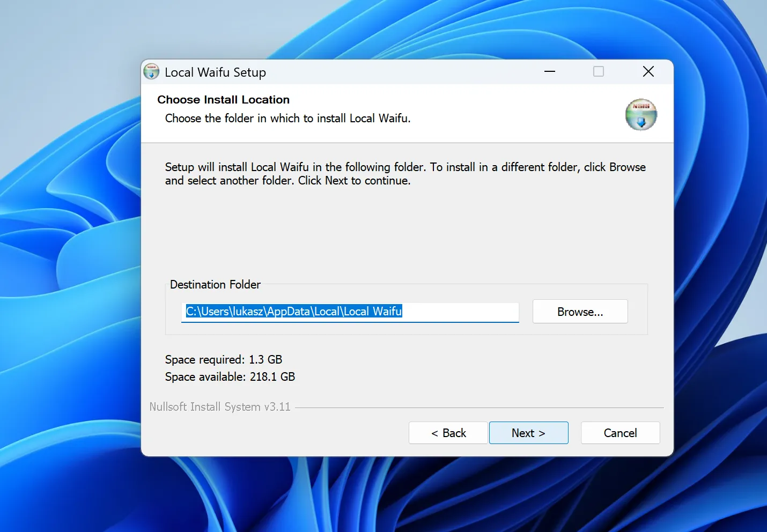Click the 'Choose Install Location' heading
Viewport: 767px width, 532px height.
point(223,100)
